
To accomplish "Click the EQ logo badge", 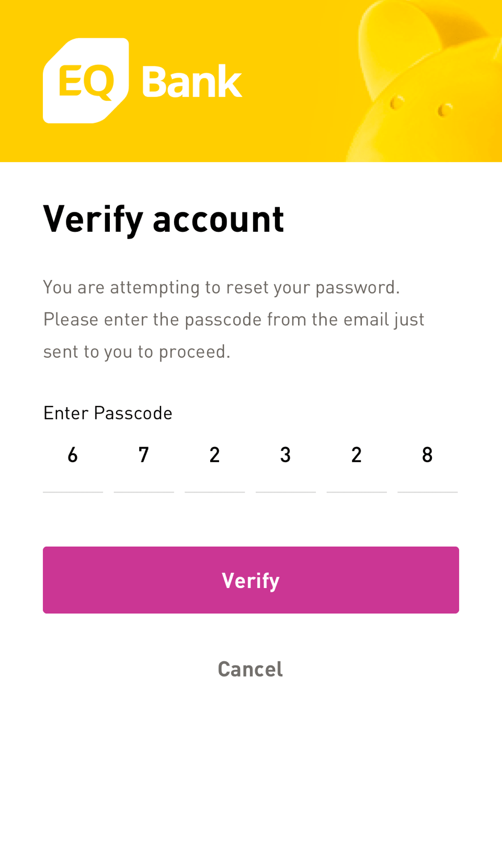I will 86,81.
